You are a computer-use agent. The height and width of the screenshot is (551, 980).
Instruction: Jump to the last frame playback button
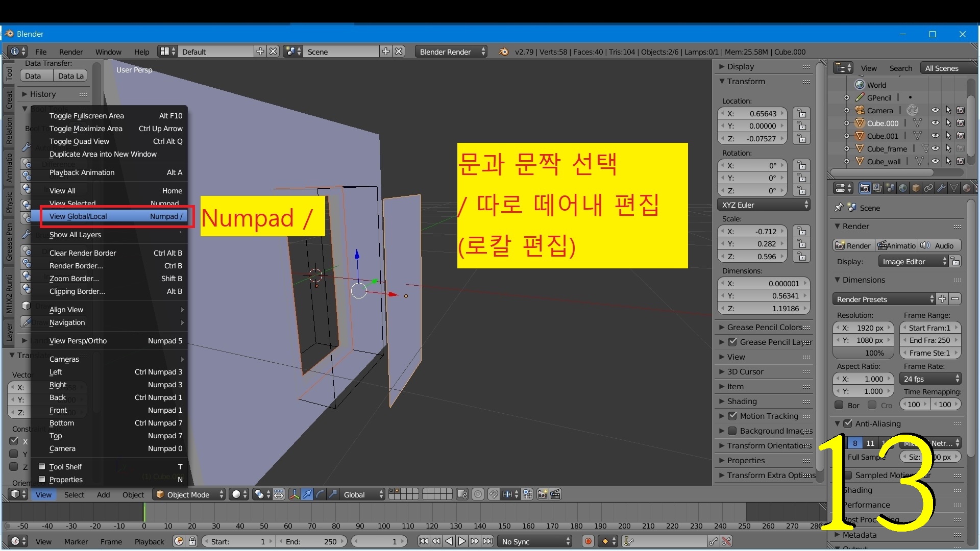coord(488,541)
